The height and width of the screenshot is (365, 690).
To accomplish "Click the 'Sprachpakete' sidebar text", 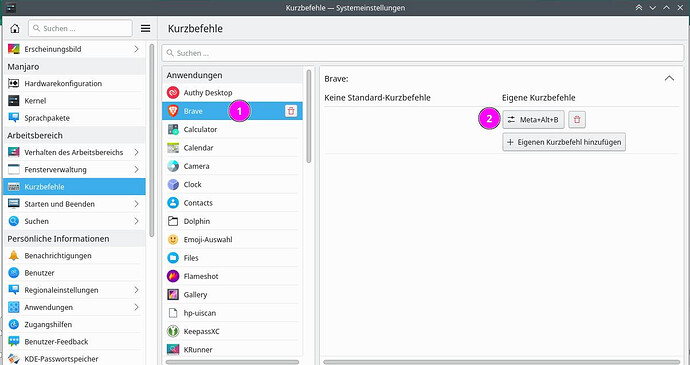I will click(47, 118).
